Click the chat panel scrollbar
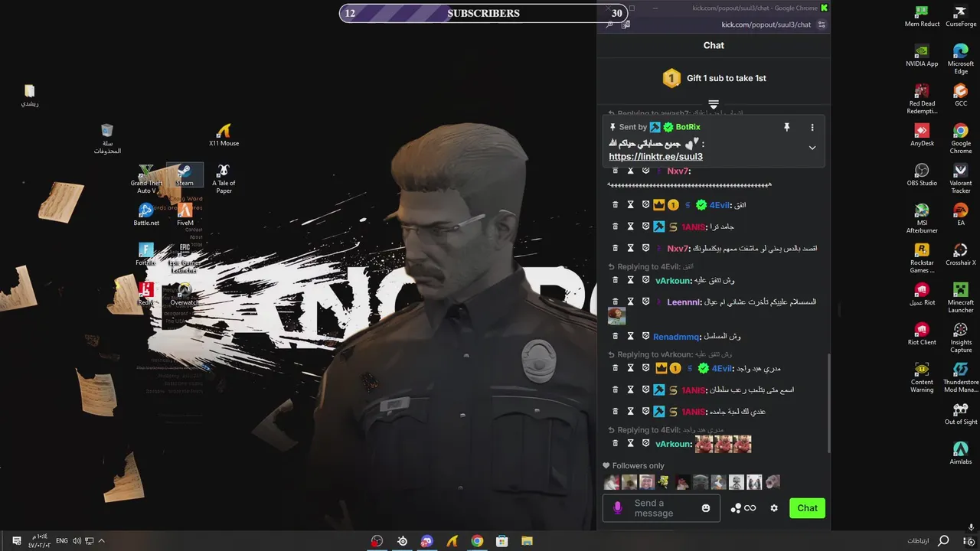980x551 pixels. (828, 403)
